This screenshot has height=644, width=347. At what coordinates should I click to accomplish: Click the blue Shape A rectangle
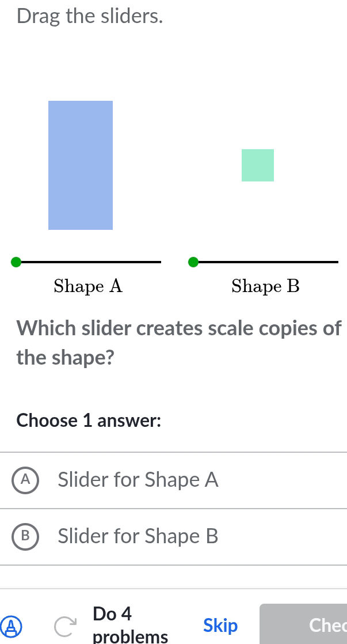click(81, 165)
